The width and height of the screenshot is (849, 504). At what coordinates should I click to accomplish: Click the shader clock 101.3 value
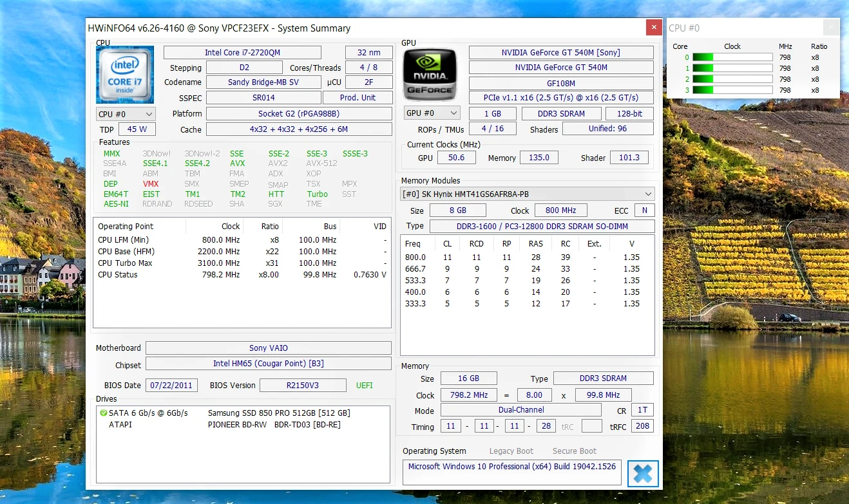(x=629, y=158)
